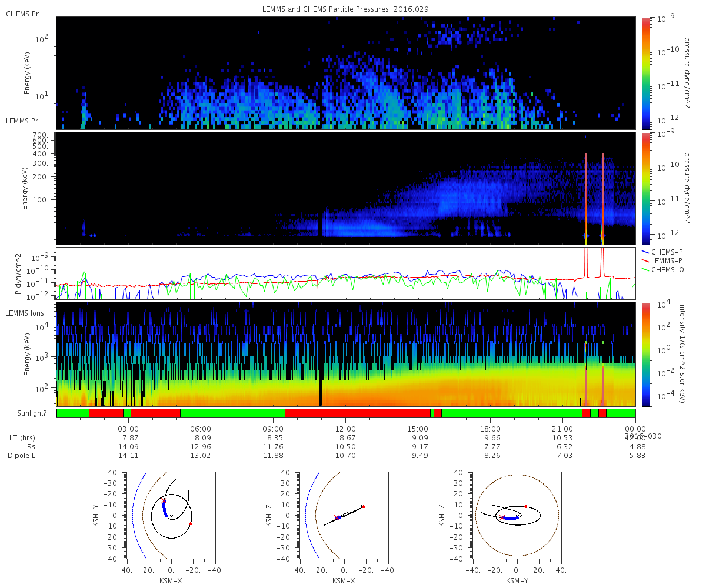Select the 'CHEMS Pr.' panel label

(x=23, y=14)
